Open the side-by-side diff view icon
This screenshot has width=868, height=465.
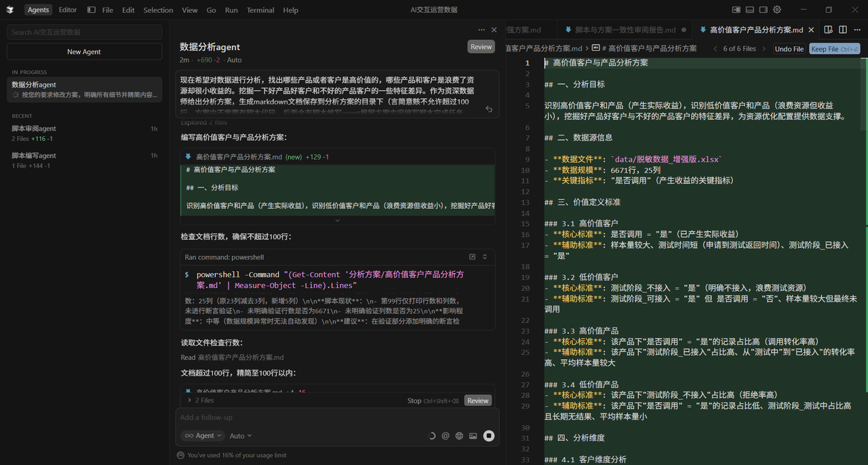[827, 29]
